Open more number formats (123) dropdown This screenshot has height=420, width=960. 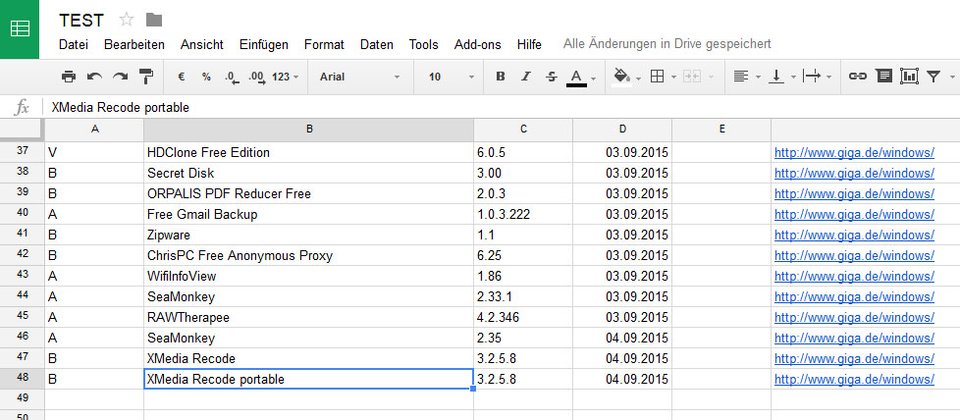(x=285, y=77)
